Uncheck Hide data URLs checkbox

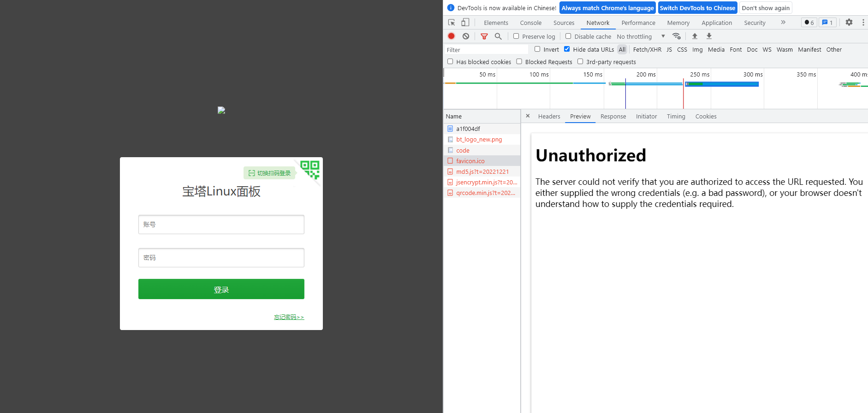567,49
